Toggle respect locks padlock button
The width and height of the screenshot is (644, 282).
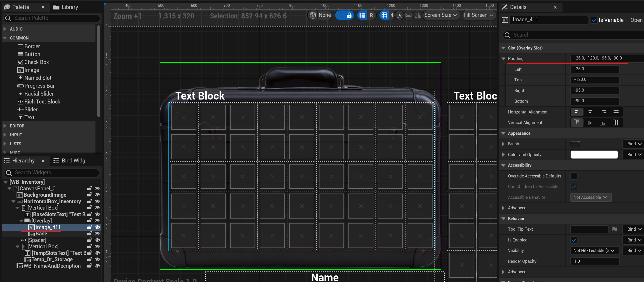349,15
